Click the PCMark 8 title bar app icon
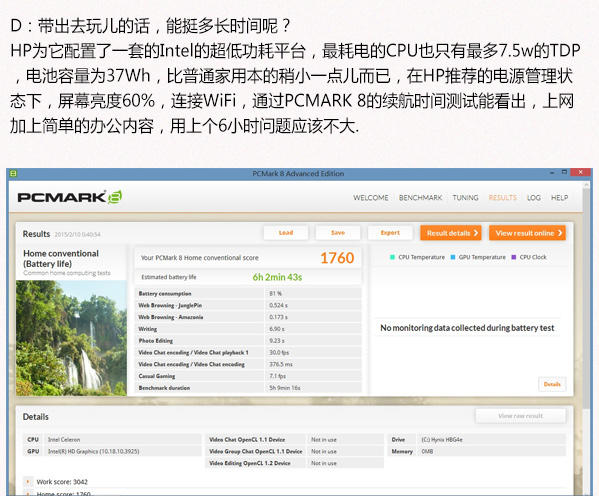 [x=13, y=173]
